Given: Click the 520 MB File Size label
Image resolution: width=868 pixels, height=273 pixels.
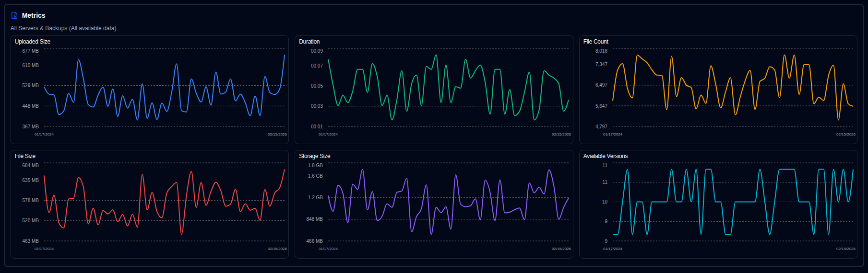Looking at the screenshot, I should coord(31,220).
